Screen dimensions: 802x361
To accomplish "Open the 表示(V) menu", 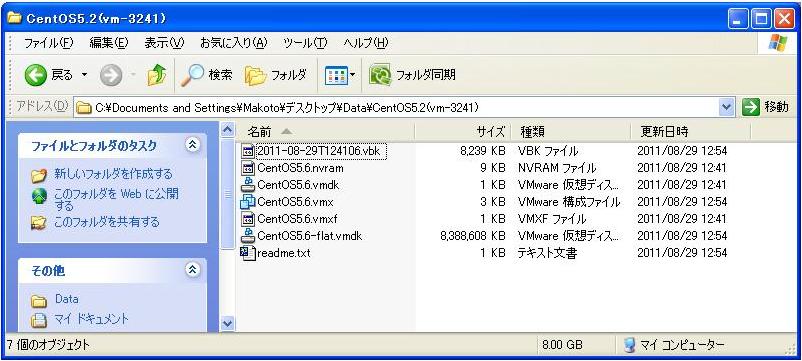I will 164,43.
